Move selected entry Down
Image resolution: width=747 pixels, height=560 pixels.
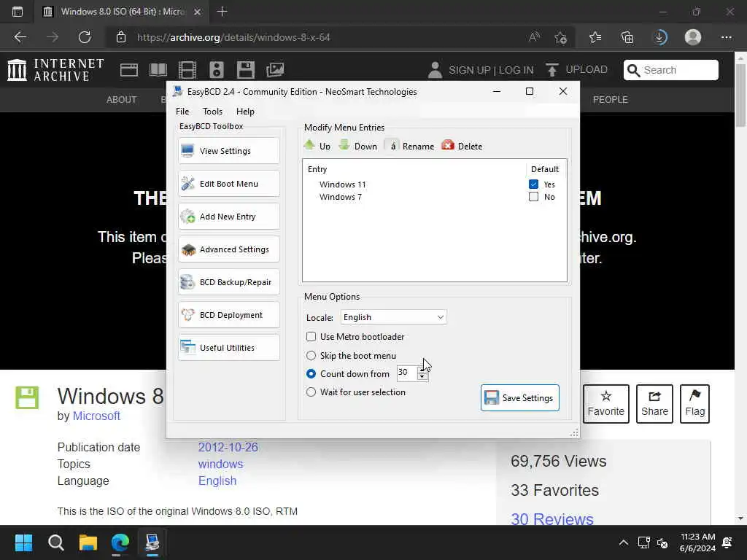[x=357, y=146]
